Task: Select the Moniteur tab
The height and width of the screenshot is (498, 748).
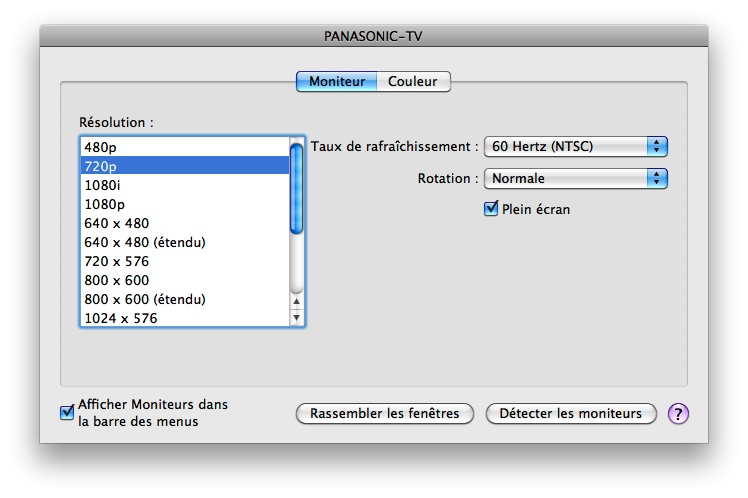Action: pyautogui.click(x=337, y=81)
